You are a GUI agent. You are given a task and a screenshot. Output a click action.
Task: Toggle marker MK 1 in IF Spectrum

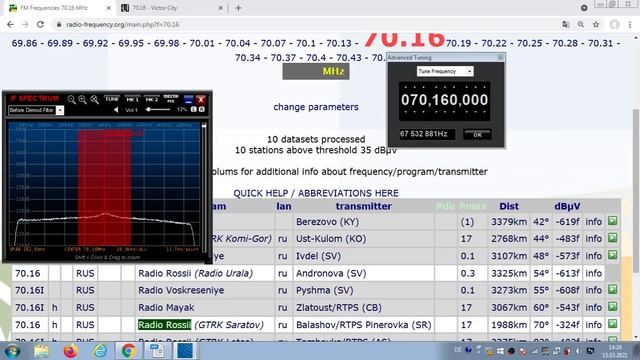point(132,99)
